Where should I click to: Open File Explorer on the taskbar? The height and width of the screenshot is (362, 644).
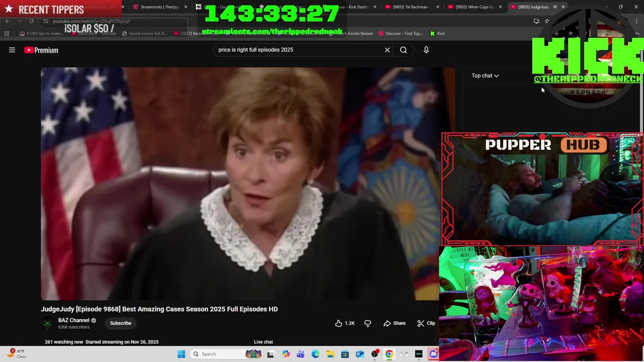(330, 354)
